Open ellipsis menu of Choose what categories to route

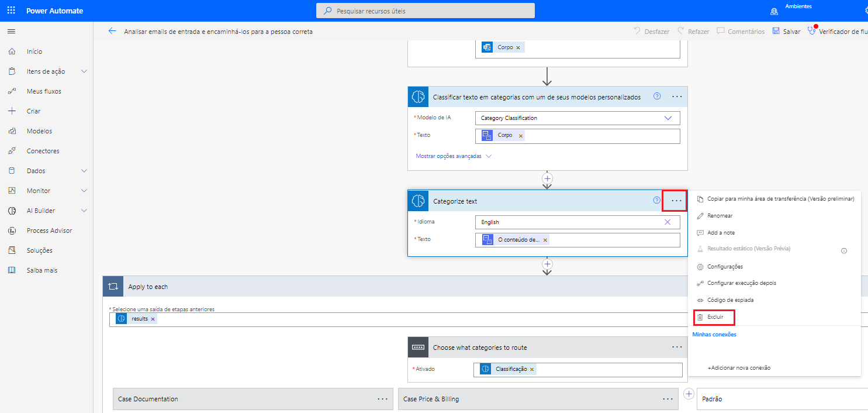(677, 347)
